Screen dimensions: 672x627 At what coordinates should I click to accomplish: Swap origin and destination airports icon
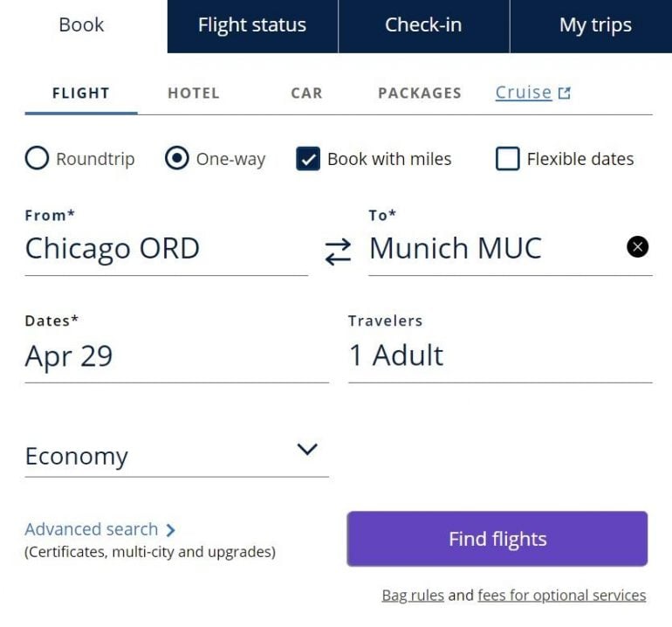click(338, 251)
